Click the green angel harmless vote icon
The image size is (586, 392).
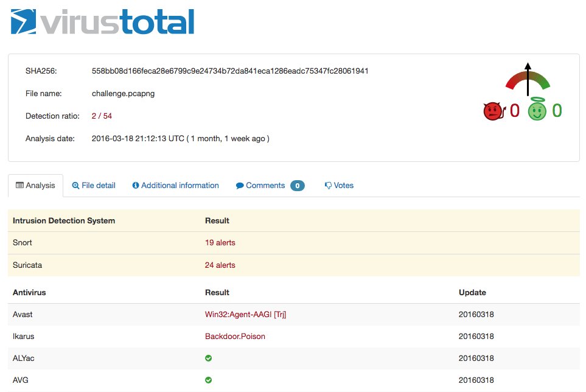537,109
